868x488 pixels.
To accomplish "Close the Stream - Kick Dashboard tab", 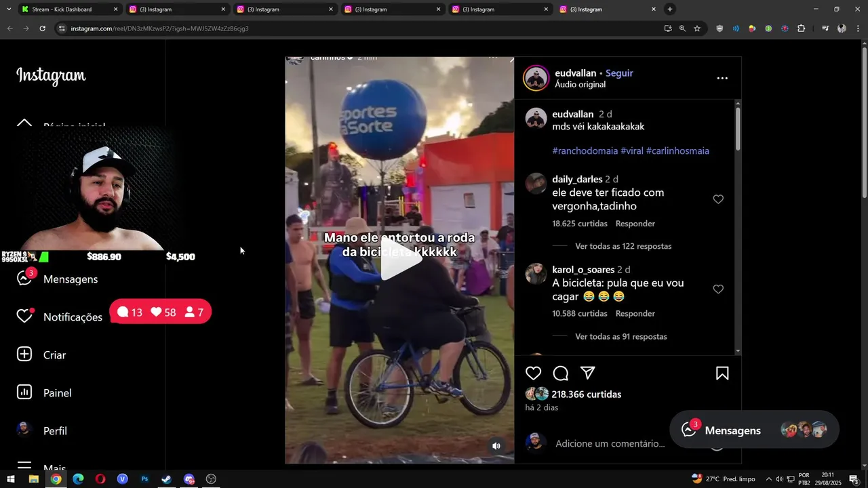I will tap(115, 9).
